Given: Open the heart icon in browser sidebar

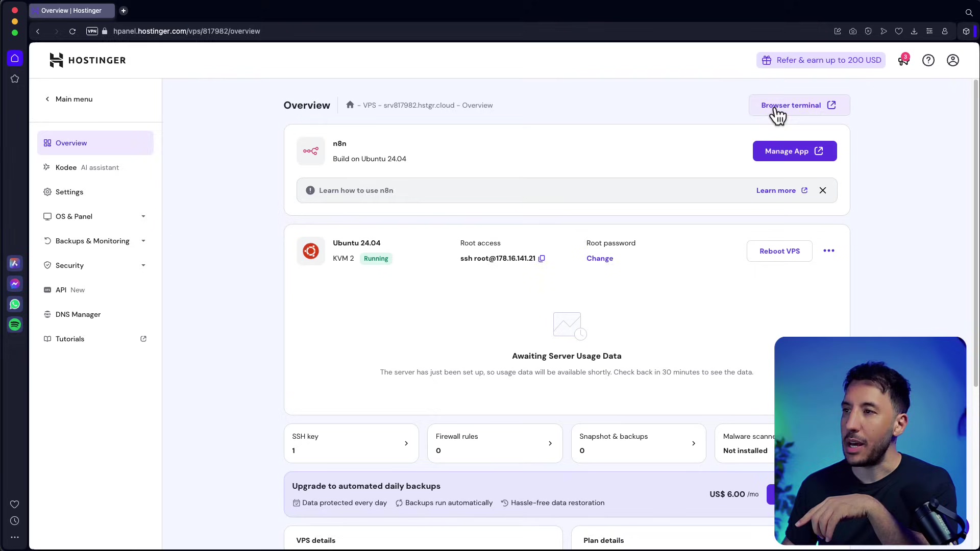Looking at the screenshot, I should tap(15, 504).
